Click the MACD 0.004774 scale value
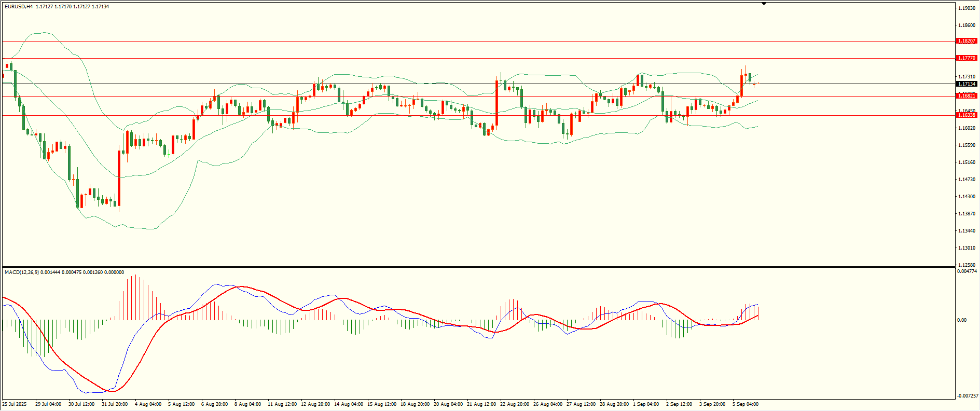This screenshot has width=980, height=411. (967, 271)
